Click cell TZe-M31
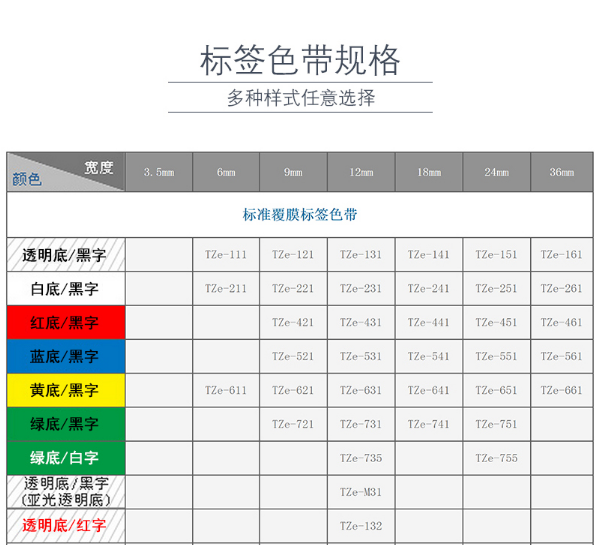Image resolution: width=601 pixels, height=545 pixels. pos(361,492)
